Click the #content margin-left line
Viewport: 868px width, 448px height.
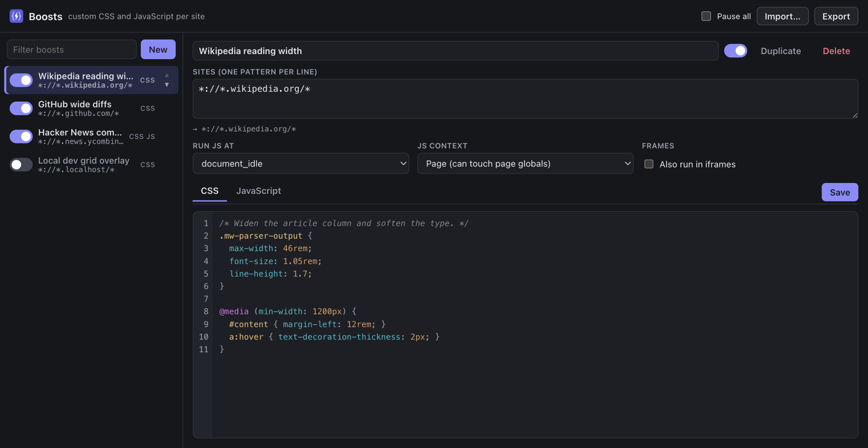click(x=307, y=324)
